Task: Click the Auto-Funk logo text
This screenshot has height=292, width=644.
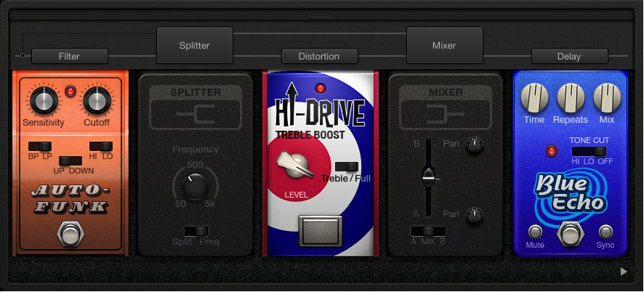Action: 71,199
